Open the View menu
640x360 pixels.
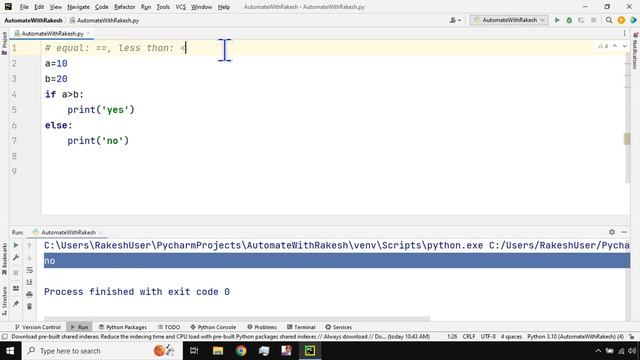click(56, 7)
